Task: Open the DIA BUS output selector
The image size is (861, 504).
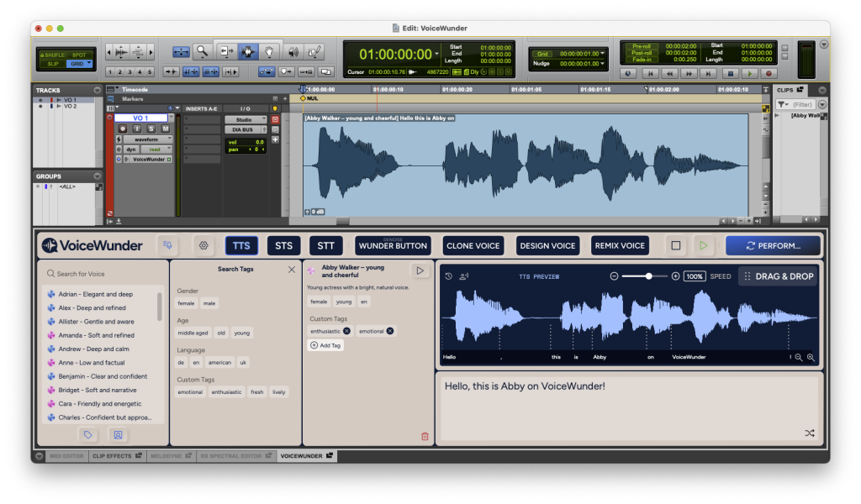Action: 245,129
